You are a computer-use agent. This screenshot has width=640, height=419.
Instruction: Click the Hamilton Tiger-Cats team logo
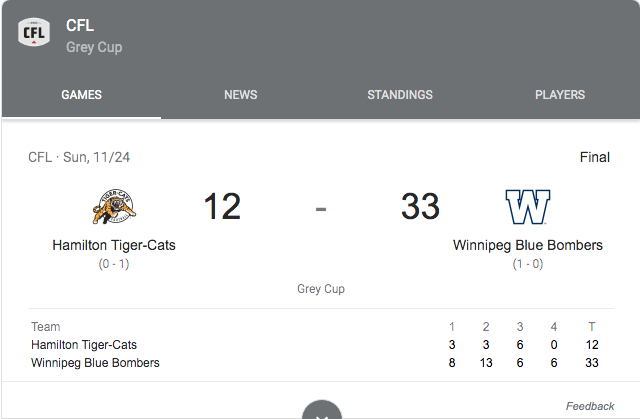(114, 206)
